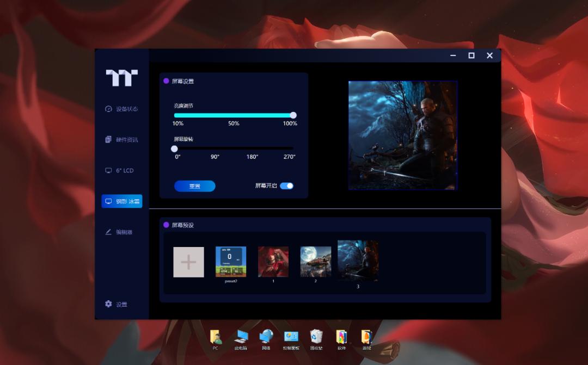The height and width of the screenshot is (365, 588).
Task: Click the 屏幕预设 section heading
Action: pos(182,225)
